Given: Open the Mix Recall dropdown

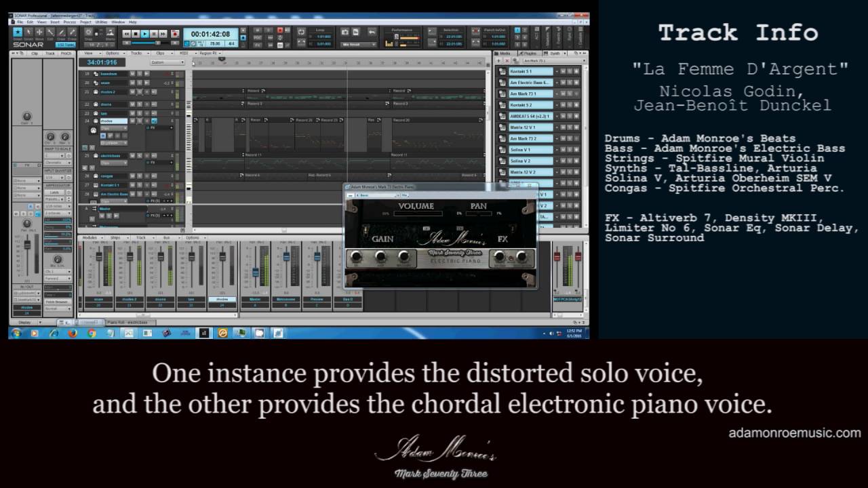Looking at the screenshot, I should (x=359, y=44).
